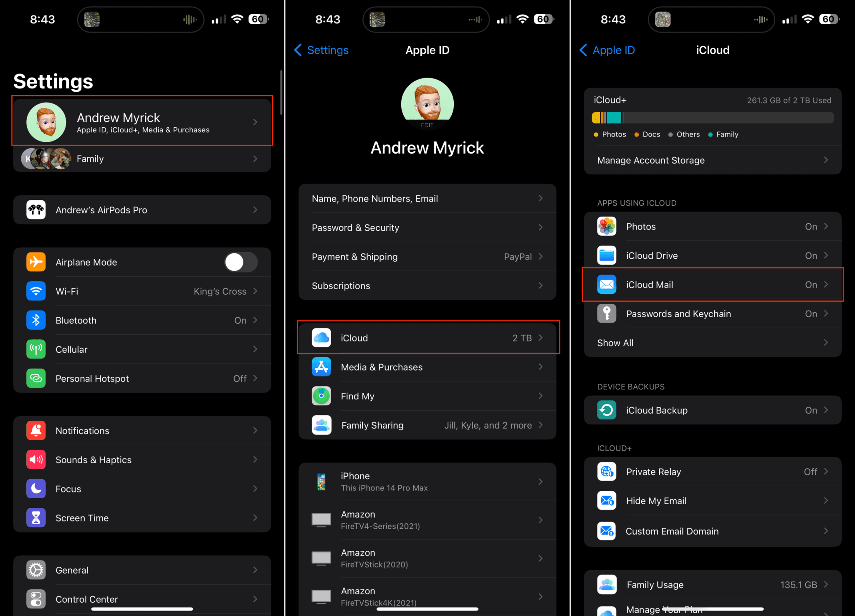Open Manage Account Storage
855x616 pixels.
[x=710, y=160]
